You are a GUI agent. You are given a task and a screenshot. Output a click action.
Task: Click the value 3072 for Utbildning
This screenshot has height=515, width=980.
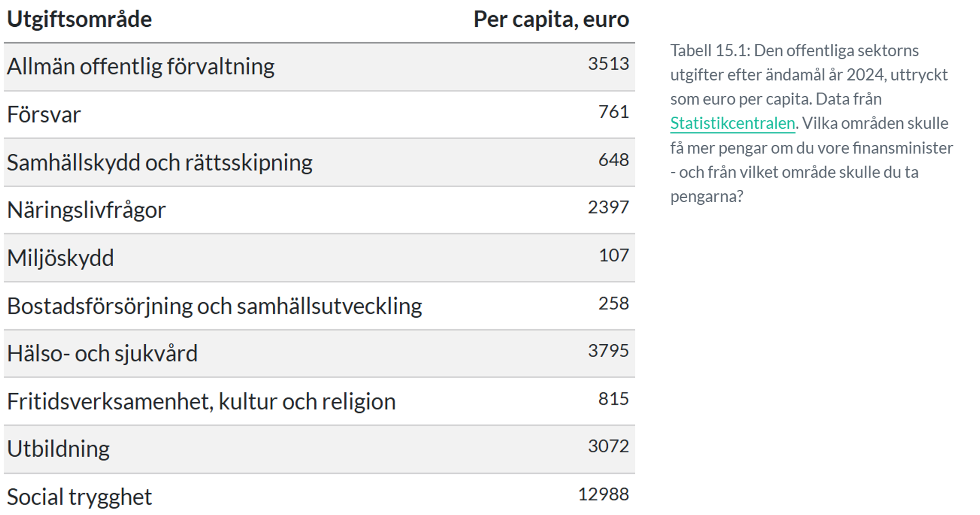(x=608, y=446)
